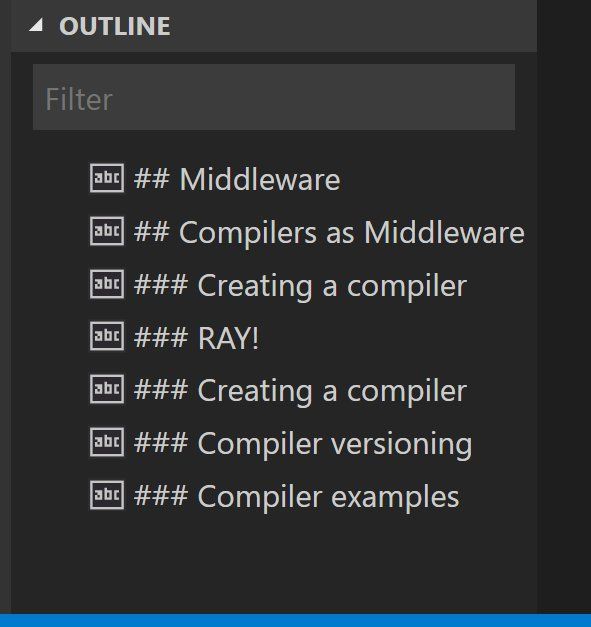The width and height of the screenshot is (591, 627).
Task: Go to the ### RAY! heading
Action: [196, 338]
